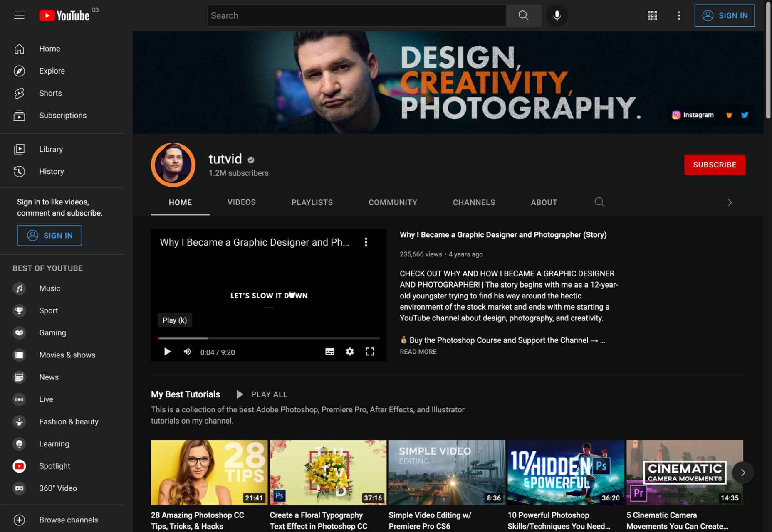Go to Home in the sidebar
The height and width of the screenshot is (532, 772).
62,49
